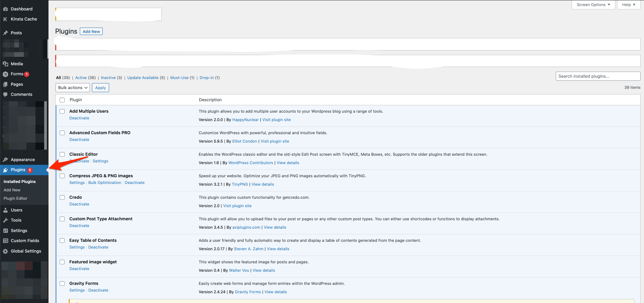Image resolution: width=644 pixels, height=303 pixels.
Task: Open Plugin Editor submenu item
Action: pos(15,198)
